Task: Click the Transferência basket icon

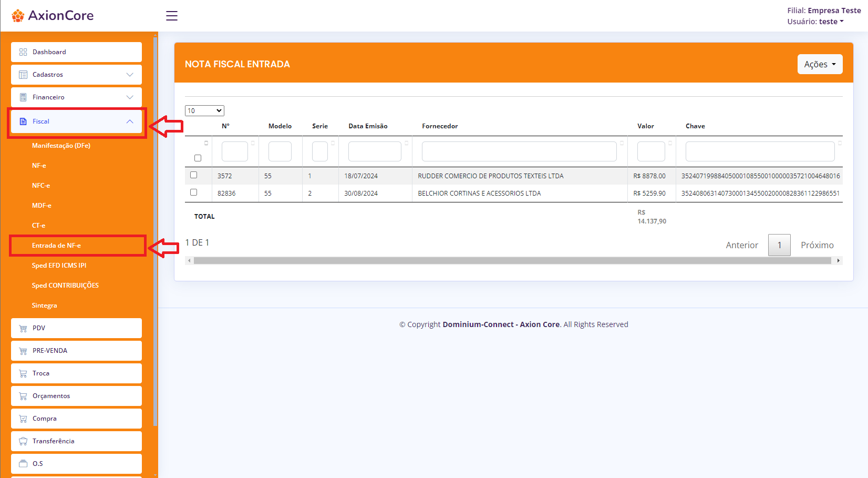Action: click(23, 441)
